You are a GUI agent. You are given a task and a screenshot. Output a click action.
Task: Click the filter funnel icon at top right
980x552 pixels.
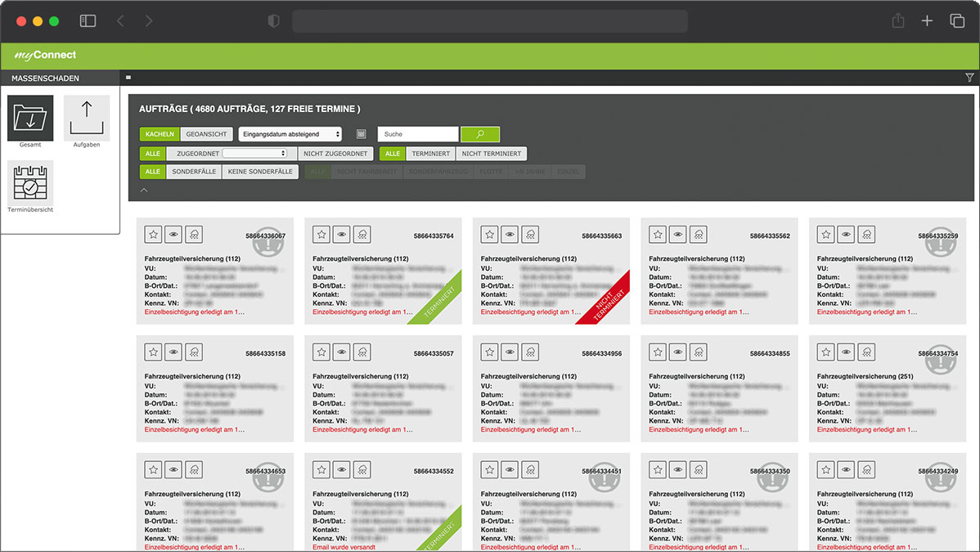coord(969,78)
